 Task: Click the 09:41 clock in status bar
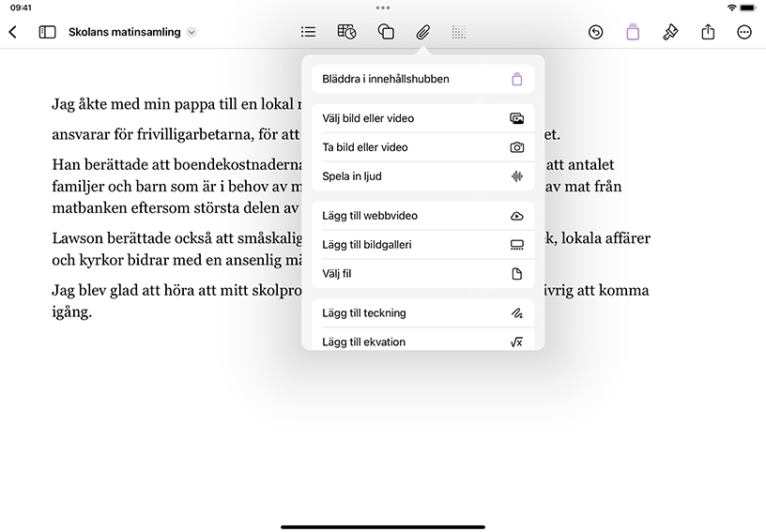[x=21, y=8]
